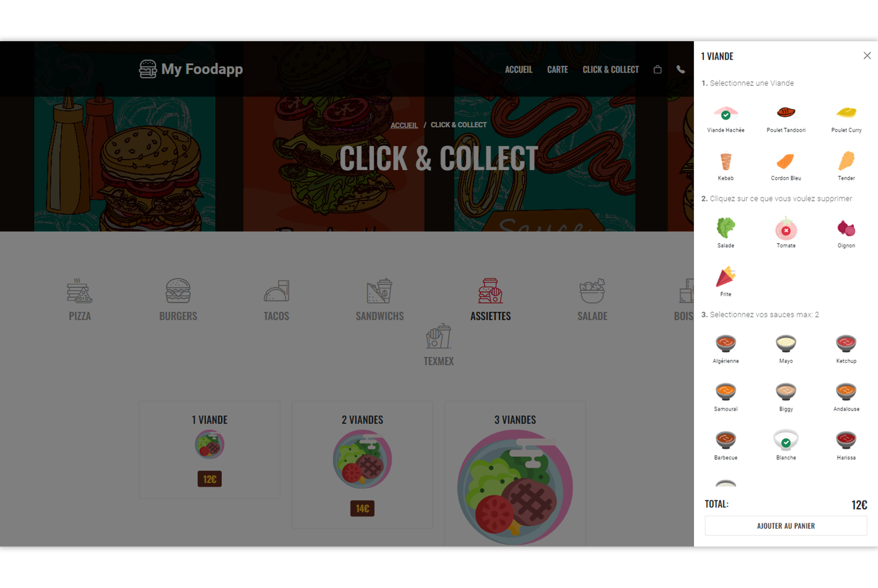Open the 2 VIANDES plate card

coord(362,464)
